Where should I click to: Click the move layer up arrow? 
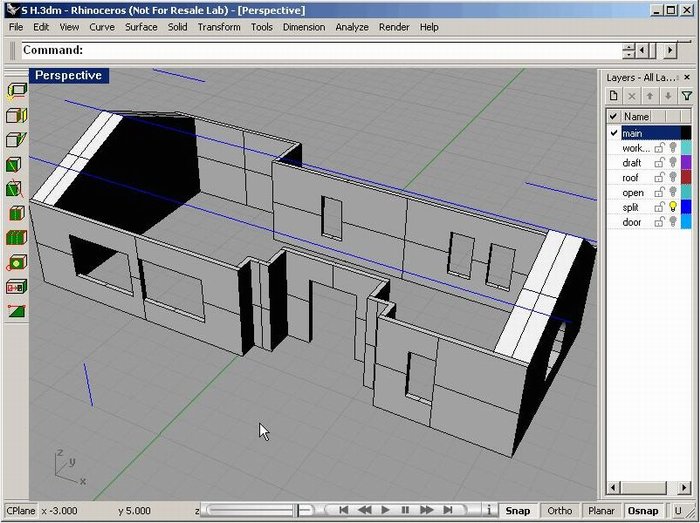650,95
